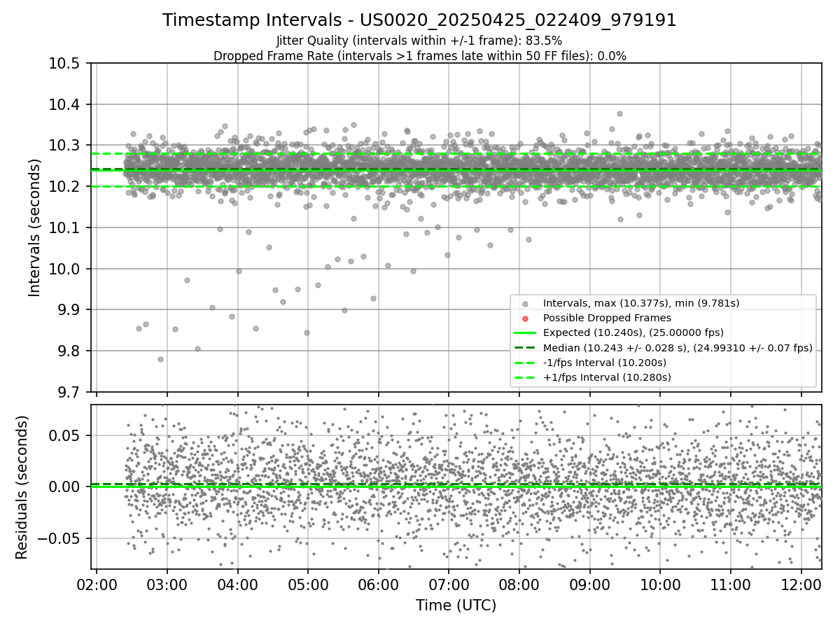Click the 06:00 time tick label
Viewport: 840px width, 630px height.
point(379,584)
